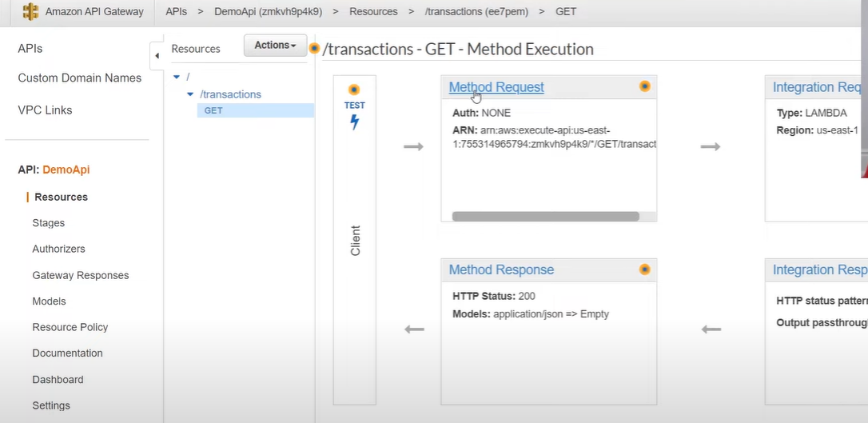Screen dimensions: 868x423
Task: Click Type: LAMBDA text
Action: [811, 114]
